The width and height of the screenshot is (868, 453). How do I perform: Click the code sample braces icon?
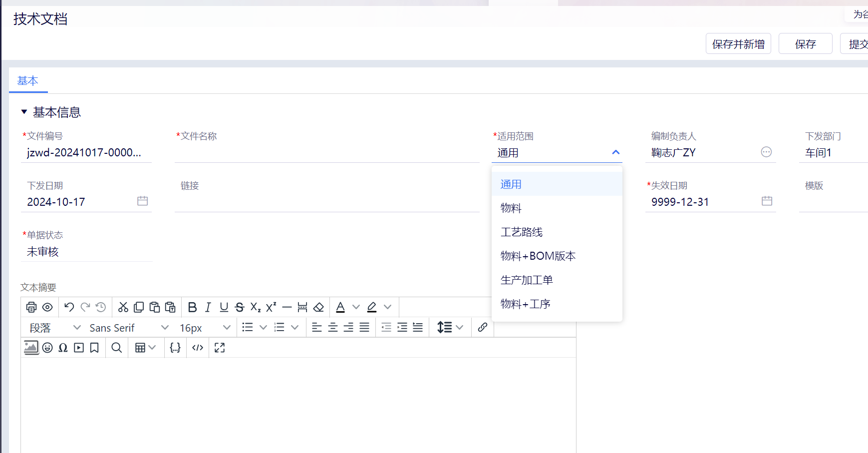[175, 348]
